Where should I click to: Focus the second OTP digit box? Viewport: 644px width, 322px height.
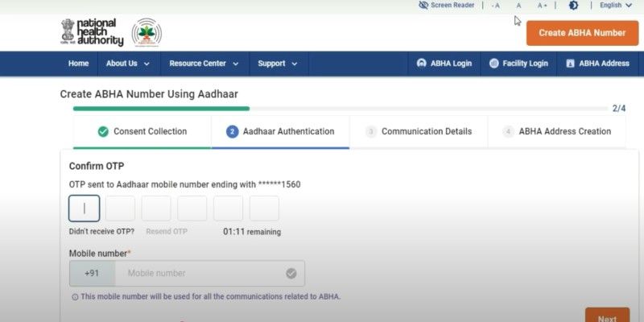point(120,208)
